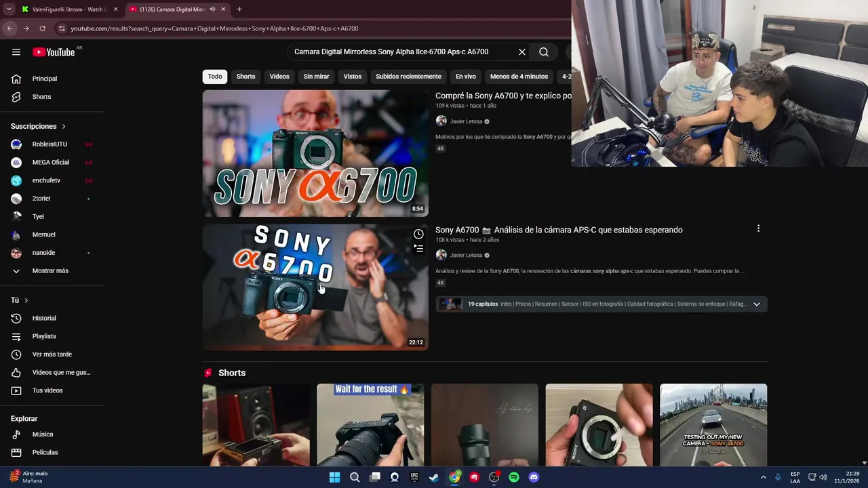Viewport: 868px width, 488px height.
Task: Open 'Wait for the result' short
Action: pos(370,425)
